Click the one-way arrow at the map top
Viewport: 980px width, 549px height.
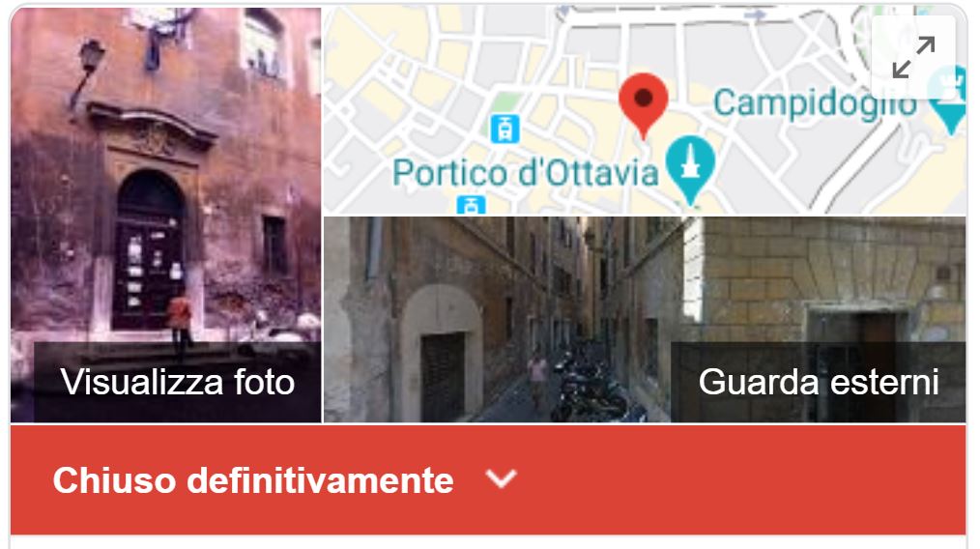[757, 14]
